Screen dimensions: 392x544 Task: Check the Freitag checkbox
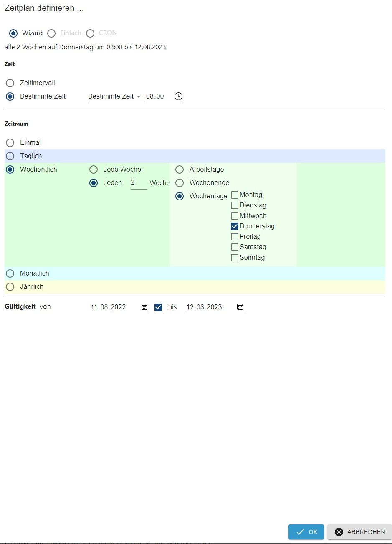(235, 237)
